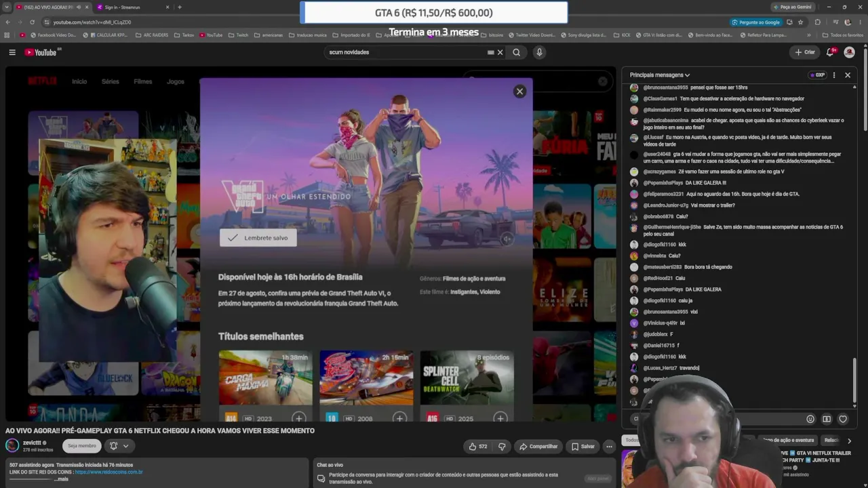Open the on-screen keyboard in search box
This screenshot has width=868, height=488.
pyautogui.click(x=490, y=52)
